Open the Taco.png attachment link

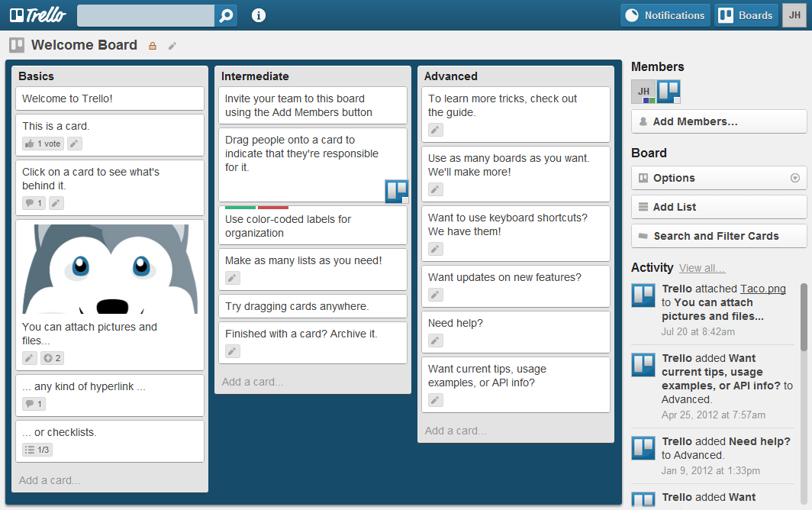tap(763, 289)
